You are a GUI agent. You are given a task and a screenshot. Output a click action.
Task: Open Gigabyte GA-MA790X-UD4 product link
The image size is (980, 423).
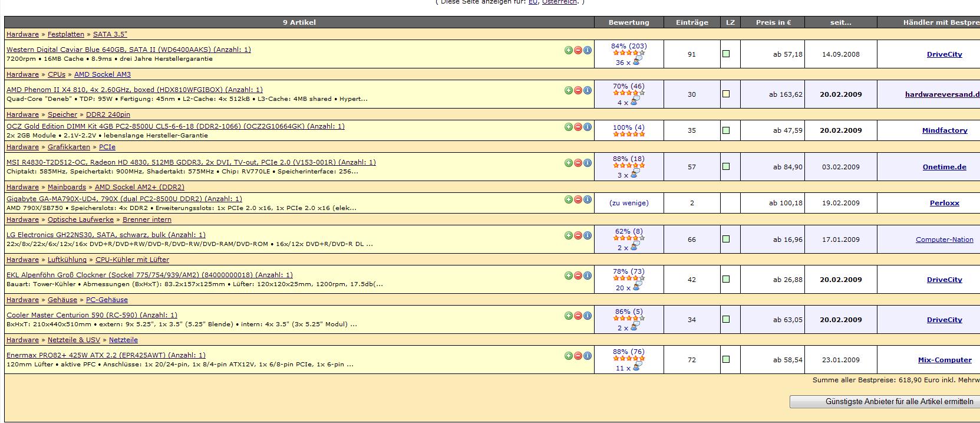click(124, 199)
